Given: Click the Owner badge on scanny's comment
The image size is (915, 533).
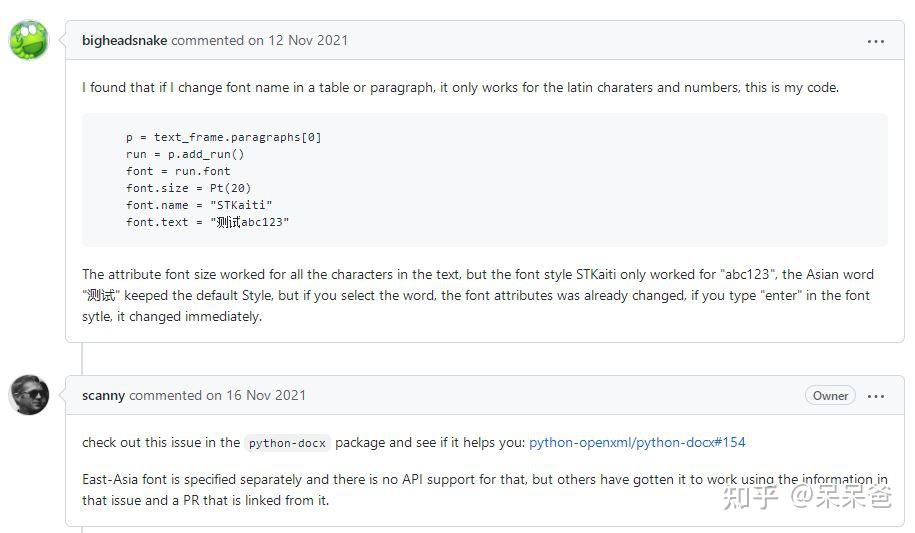Looking at the screenshot, I should (830, 396).
